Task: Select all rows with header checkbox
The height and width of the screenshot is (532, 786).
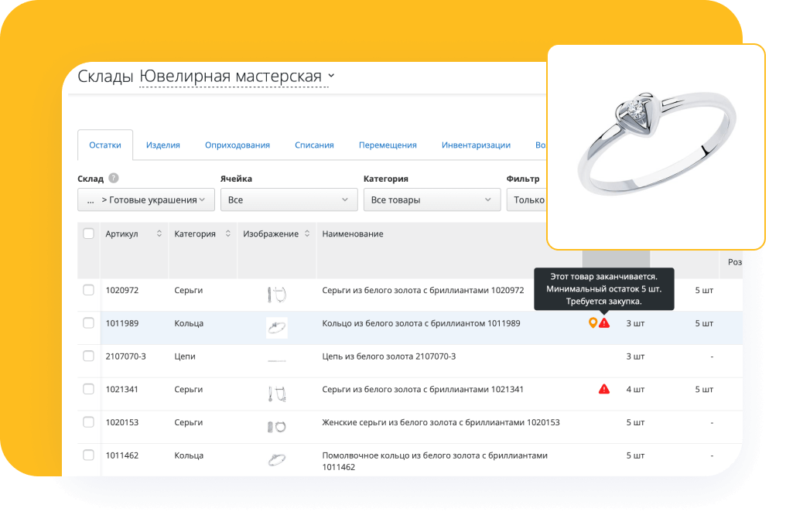Action: coord(89,234)
